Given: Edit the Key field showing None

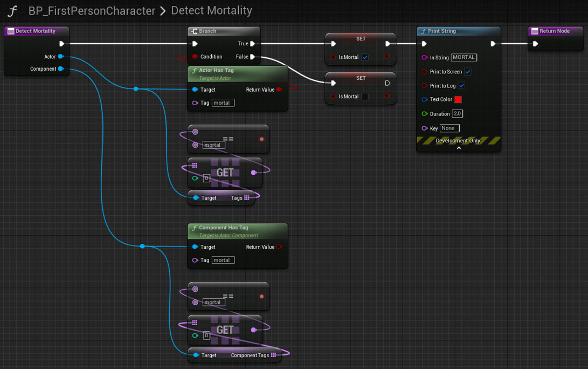Looking at the screenshot, I should (449, 128).
